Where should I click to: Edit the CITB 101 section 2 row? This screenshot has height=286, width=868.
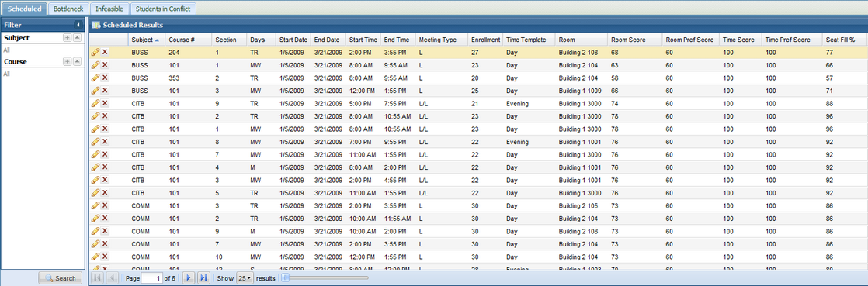tap(95, 116)
